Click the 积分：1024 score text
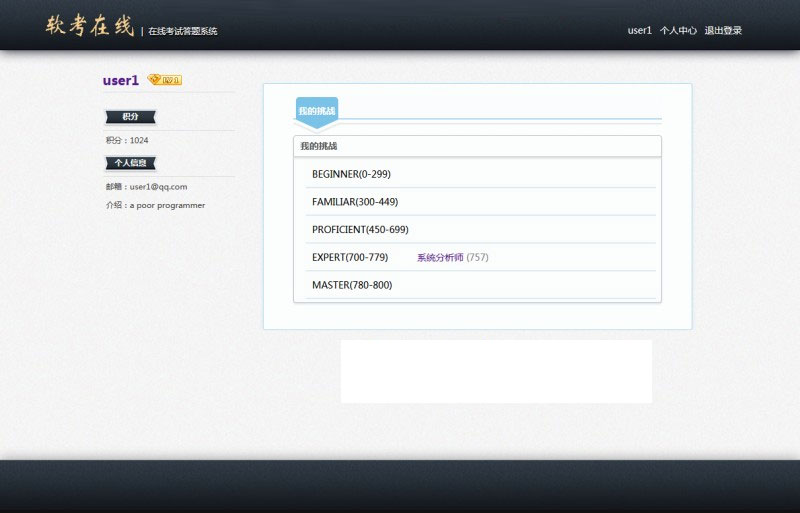The width and height of the screenshot is (800, 513). click(x=127, y=141)
